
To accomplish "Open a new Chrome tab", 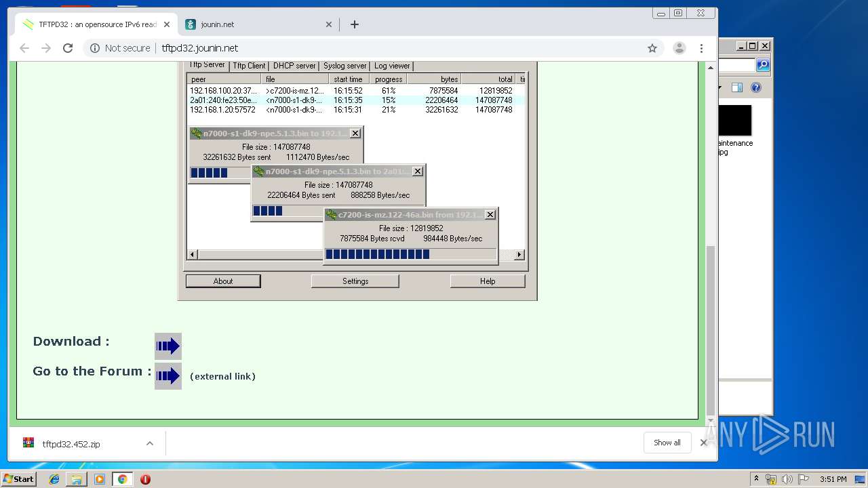I will [x=355, y=24].
